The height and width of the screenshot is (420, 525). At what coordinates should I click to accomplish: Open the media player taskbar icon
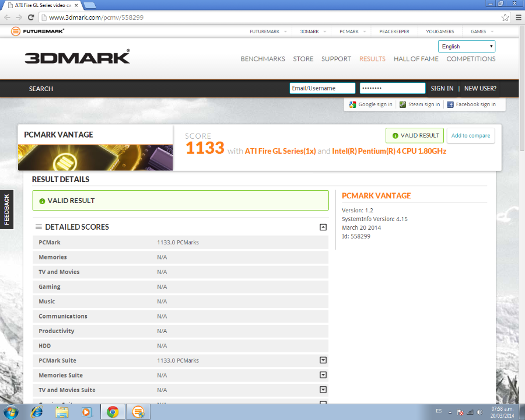(x=86, y=412)
